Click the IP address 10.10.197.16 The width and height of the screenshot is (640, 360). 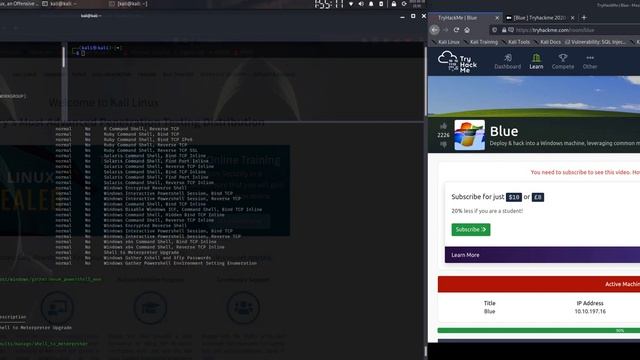click(x=590, y=311)
